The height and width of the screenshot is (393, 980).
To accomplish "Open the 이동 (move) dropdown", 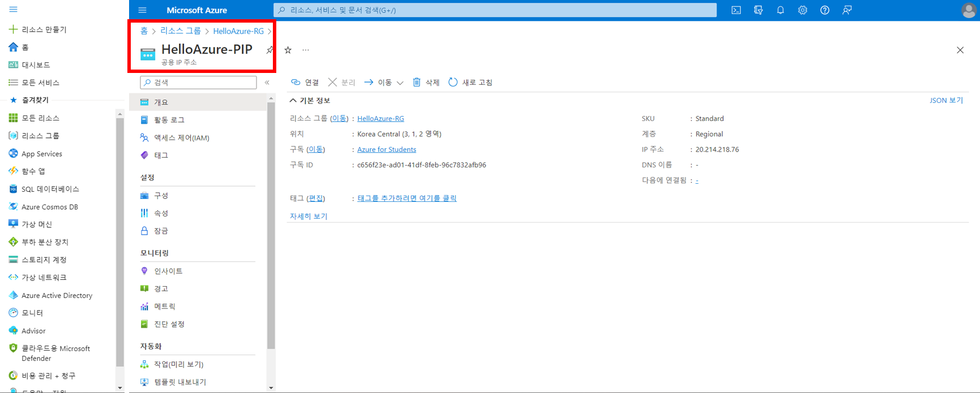I will tap(383, 82).
